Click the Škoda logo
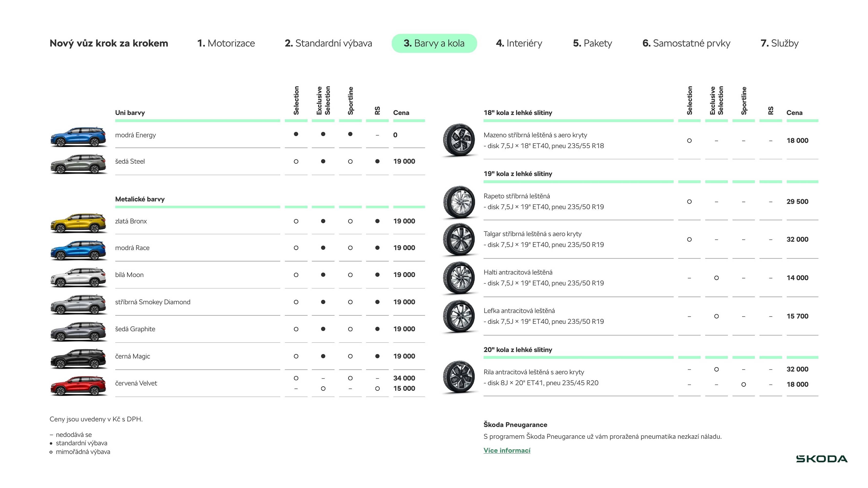Viewport: 868px width, 488px height. point(822,459)
